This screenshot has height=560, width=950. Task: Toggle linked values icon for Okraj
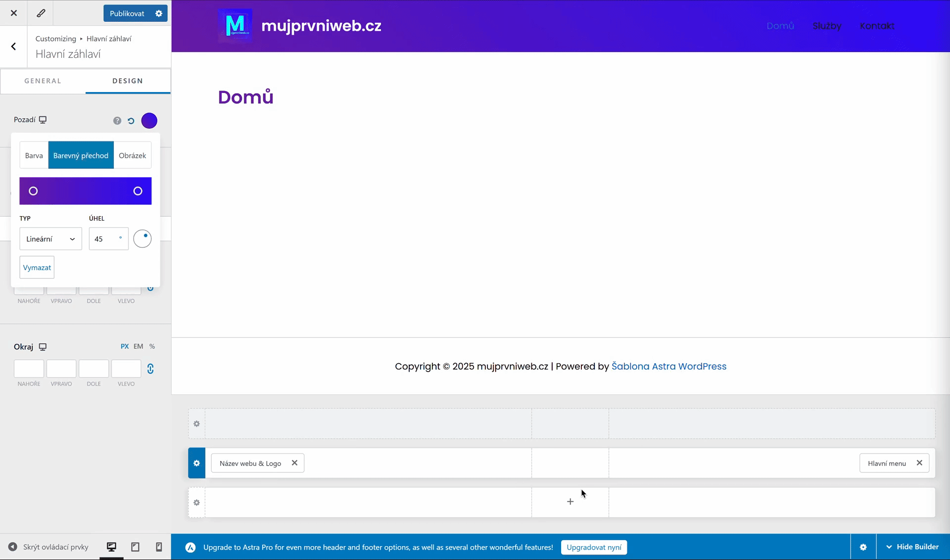tap(150, 369)
